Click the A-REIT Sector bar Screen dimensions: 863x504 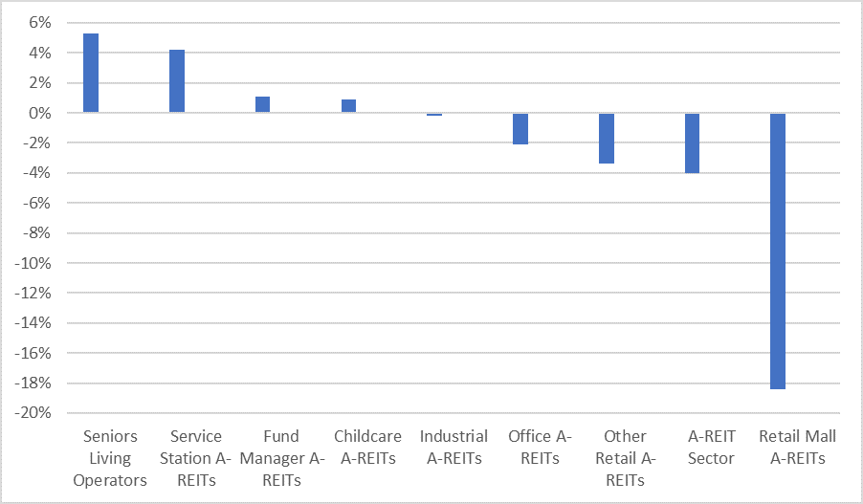click(x=692, y=142)
